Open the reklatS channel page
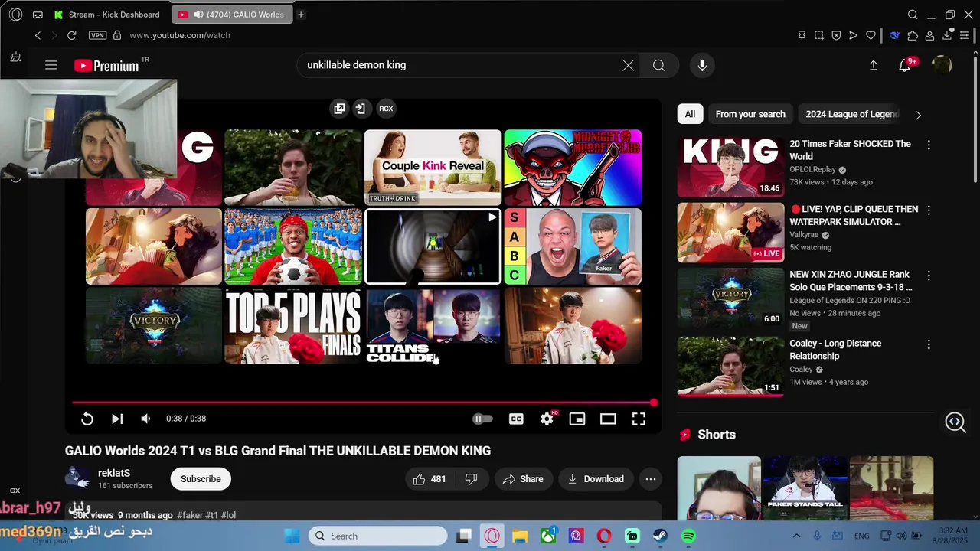The image size is (980, 551). point(114,473)
